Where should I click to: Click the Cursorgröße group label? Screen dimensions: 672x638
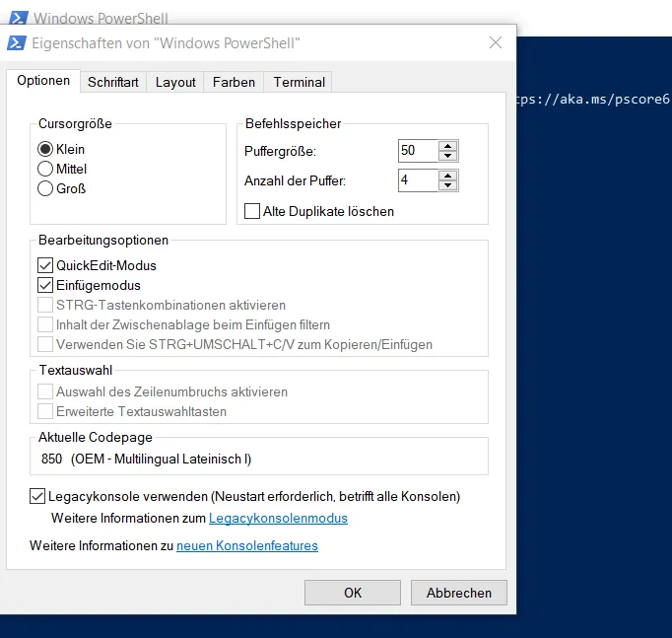[x=75, y=123]
